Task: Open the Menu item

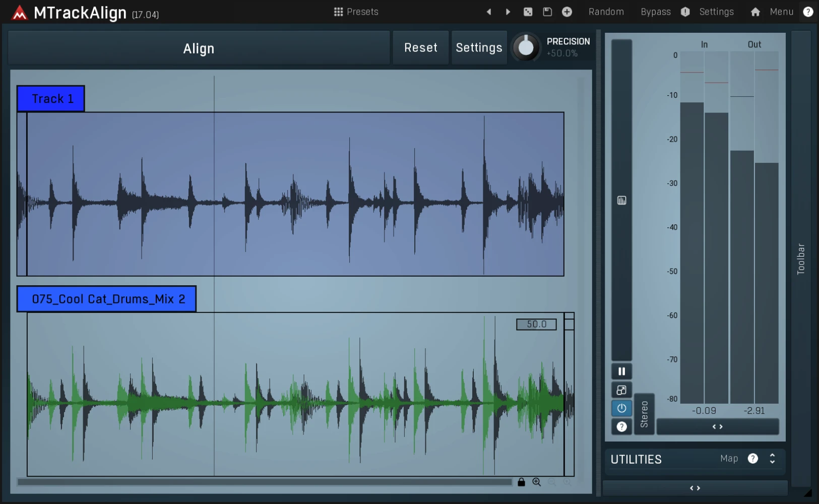Action: click(782, 12)
